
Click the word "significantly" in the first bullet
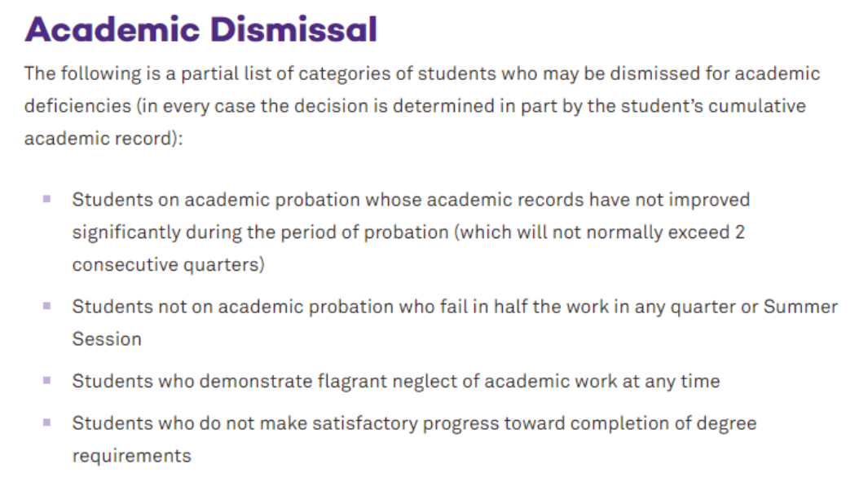[126, 232]
